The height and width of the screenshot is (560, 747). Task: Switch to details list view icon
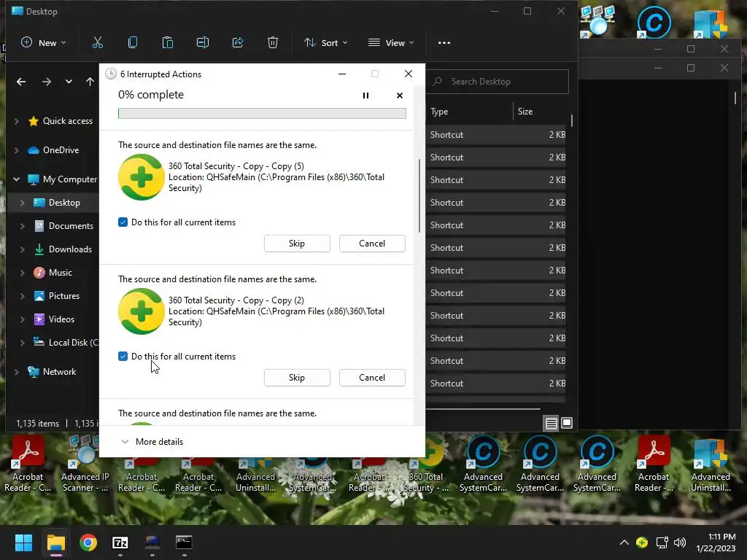click(x=551, y=423)
